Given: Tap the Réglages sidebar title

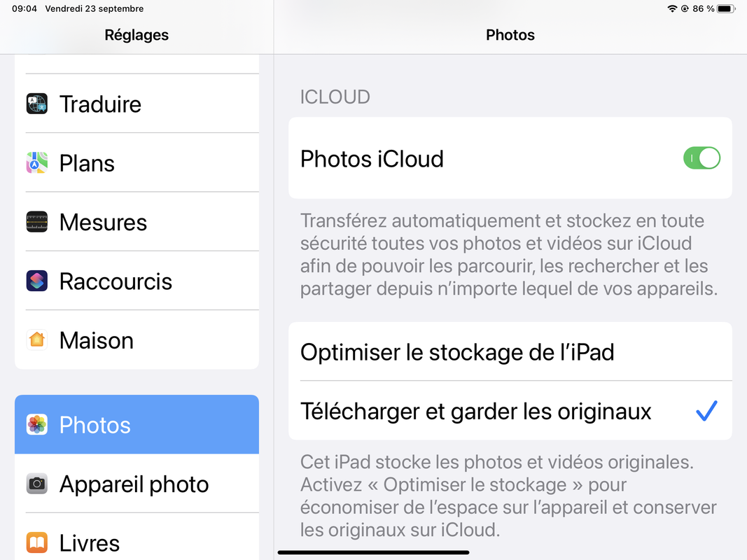Looking at the screenshot, I should pos(137,35).
